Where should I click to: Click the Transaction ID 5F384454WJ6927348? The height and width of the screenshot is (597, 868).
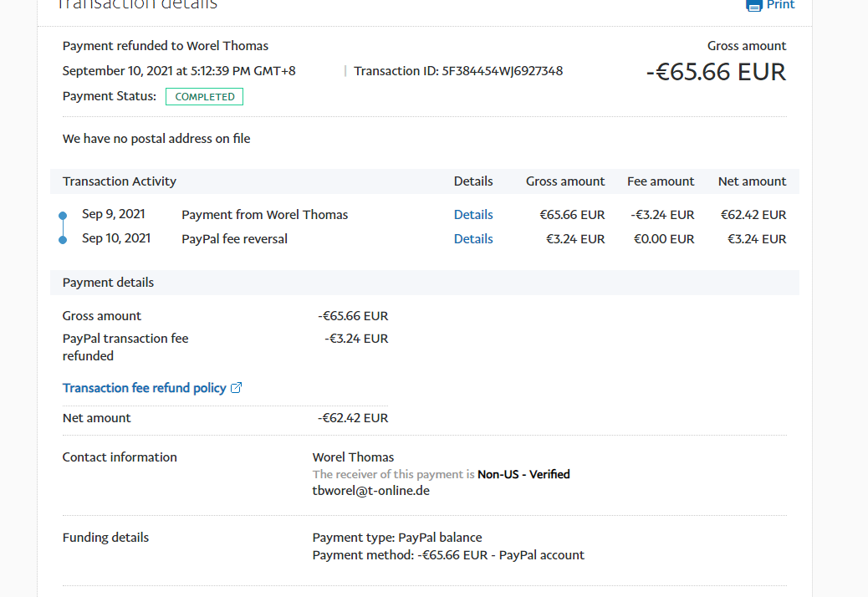[x=458, y=71]
